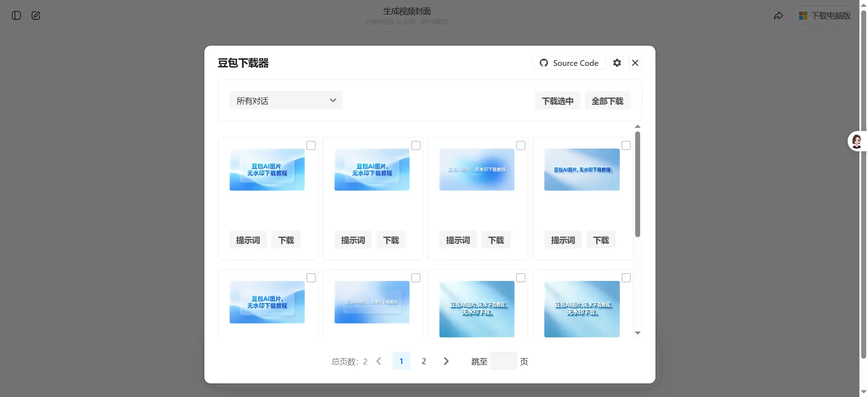
Task: Open downloader settings gear icon
Action: tap(617, 63)
